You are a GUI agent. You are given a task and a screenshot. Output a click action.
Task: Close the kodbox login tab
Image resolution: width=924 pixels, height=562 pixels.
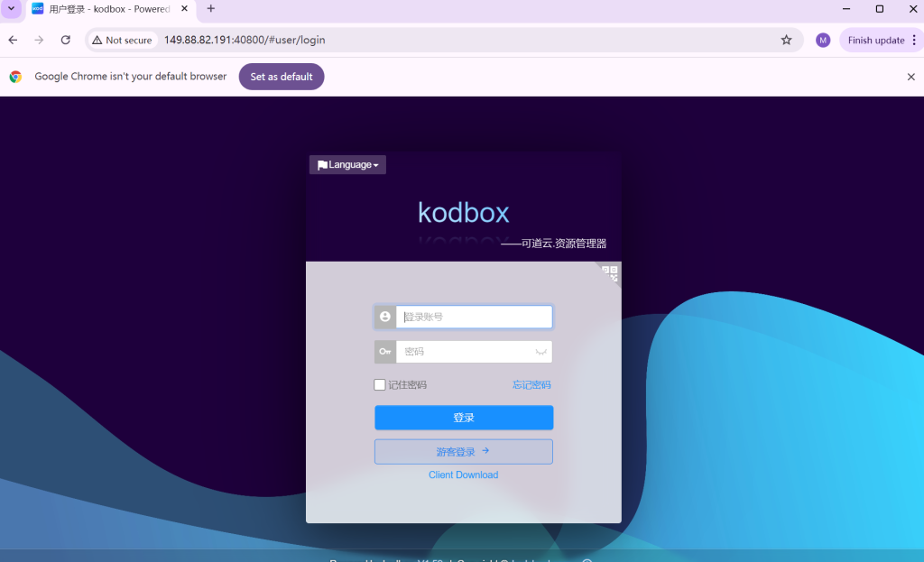(x=184, y=9)
